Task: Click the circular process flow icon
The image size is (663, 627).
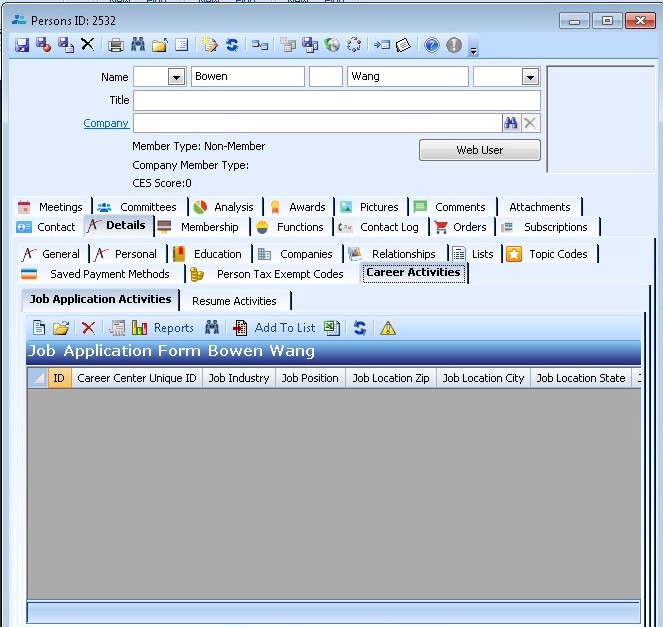Action: tap(354, 45)
